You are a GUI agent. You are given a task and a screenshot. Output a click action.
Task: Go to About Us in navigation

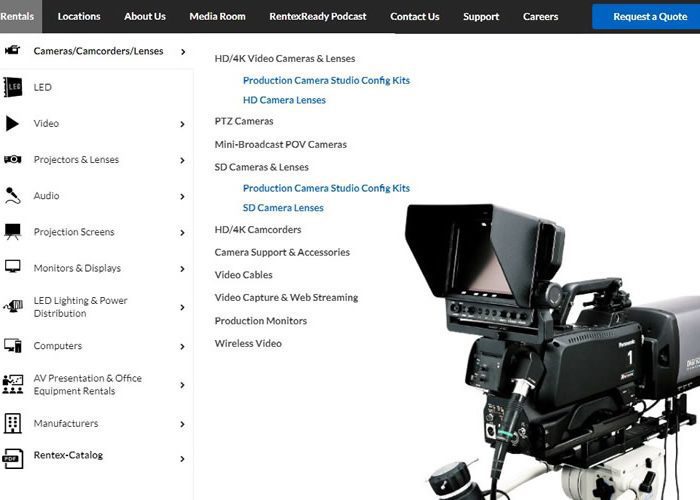tap(145, 17)
